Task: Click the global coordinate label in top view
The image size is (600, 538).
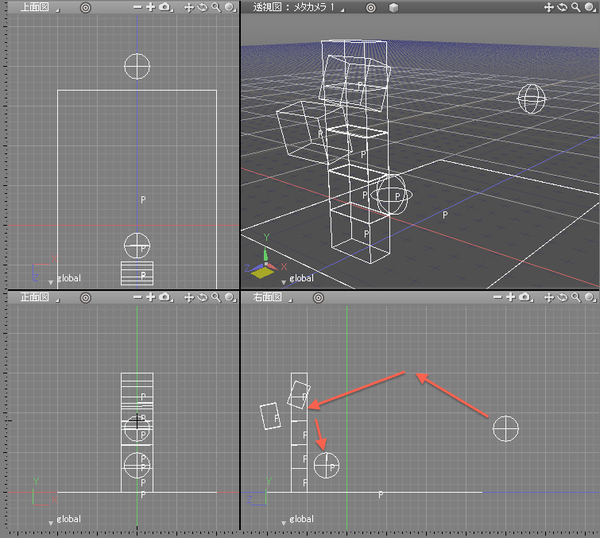Action: (x=68, y=279)
